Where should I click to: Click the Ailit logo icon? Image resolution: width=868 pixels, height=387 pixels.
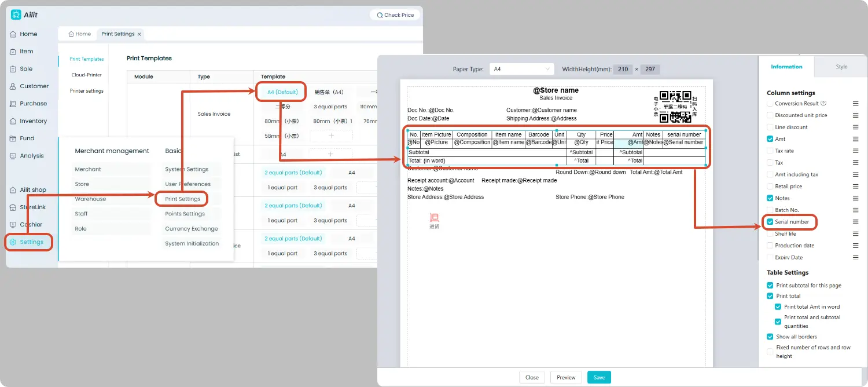click(16, 14)
